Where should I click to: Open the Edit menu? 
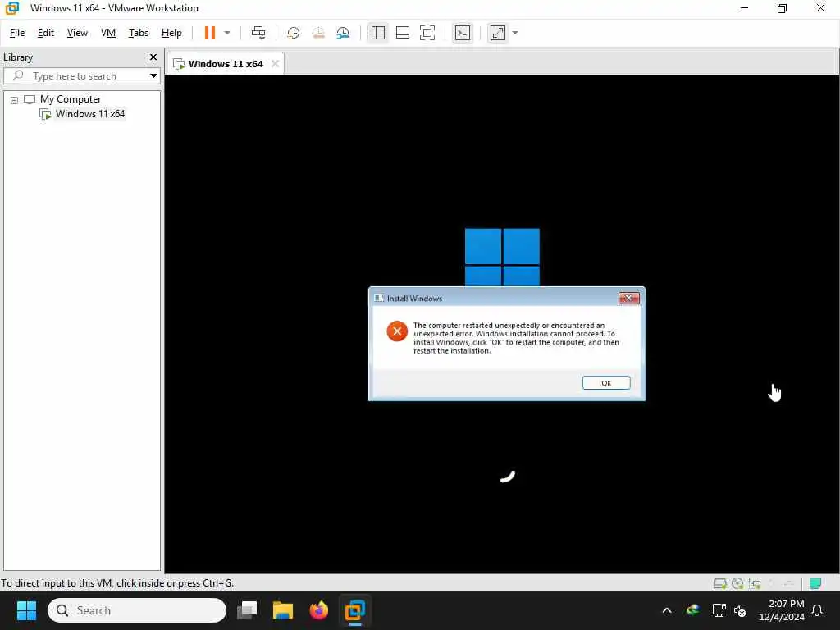click(x=46, y=33)
